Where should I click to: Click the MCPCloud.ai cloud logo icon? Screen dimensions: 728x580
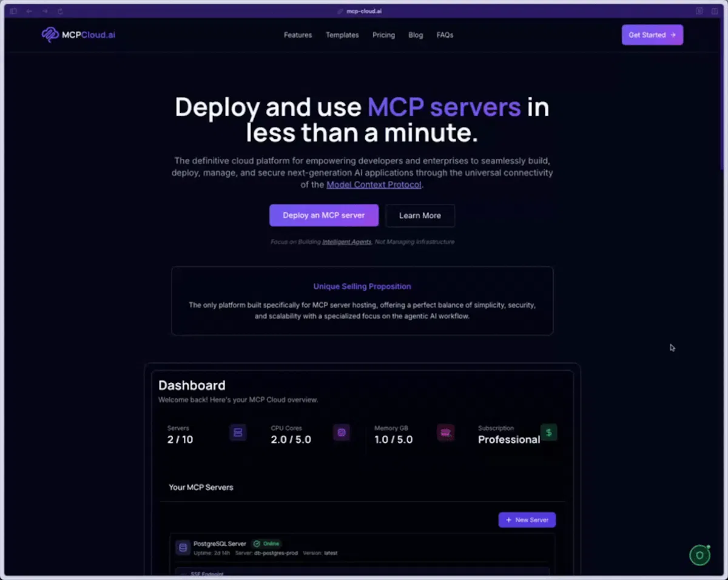[50, 35]
